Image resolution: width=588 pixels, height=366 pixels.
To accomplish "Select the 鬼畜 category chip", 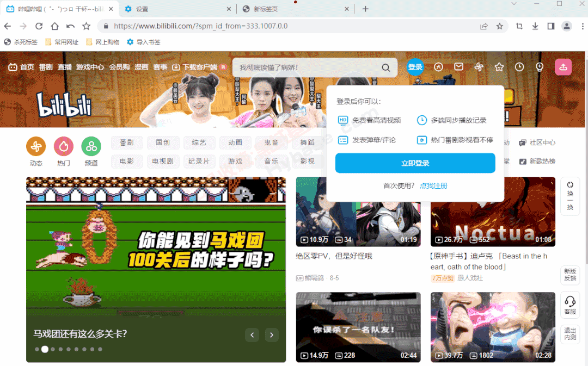I will coord(271,142).
